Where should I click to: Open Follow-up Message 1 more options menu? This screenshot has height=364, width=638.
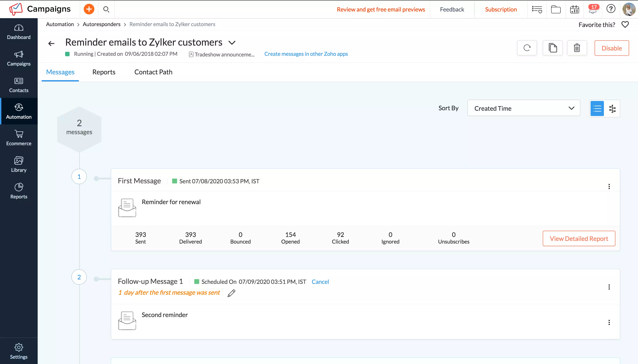tap(609, 287)
